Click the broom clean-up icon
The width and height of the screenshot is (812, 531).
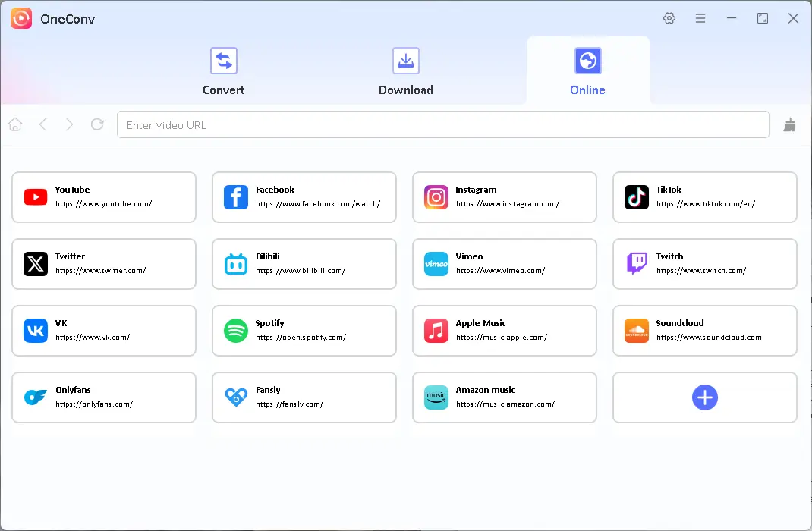click(790, 125)
